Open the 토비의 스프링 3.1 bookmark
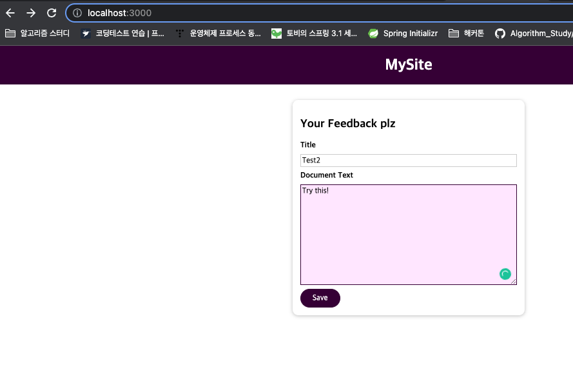Image resolution: width=573 pixels, height=392 pixels. pos(315,34)
